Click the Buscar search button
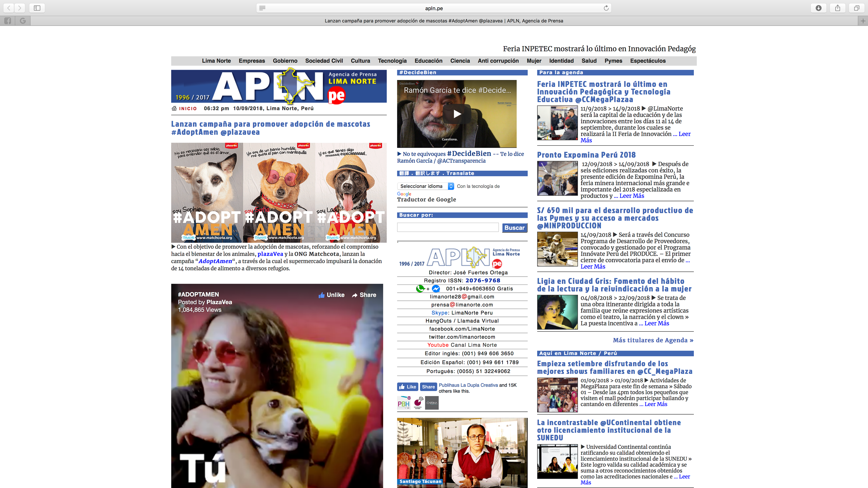 [x=514, y=228]
